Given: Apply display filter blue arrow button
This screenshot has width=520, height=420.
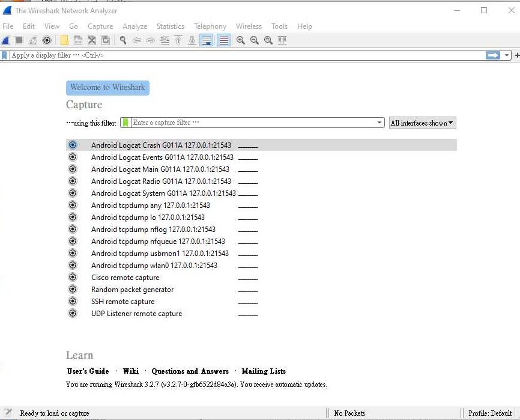Looking at the screenshot, I should pyautogui.click(x=493, y=55).
